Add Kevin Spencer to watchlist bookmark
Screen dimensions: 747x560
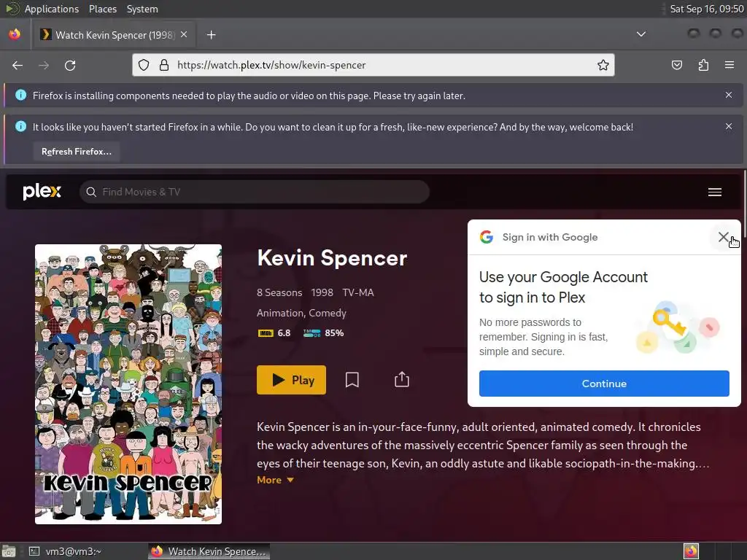pyautogui.click(x=352, y=379)
